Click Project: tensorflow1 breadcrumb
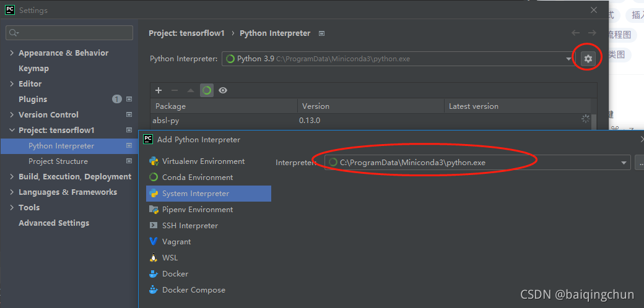This screenshot has width=644, height=308. [186, 33]
